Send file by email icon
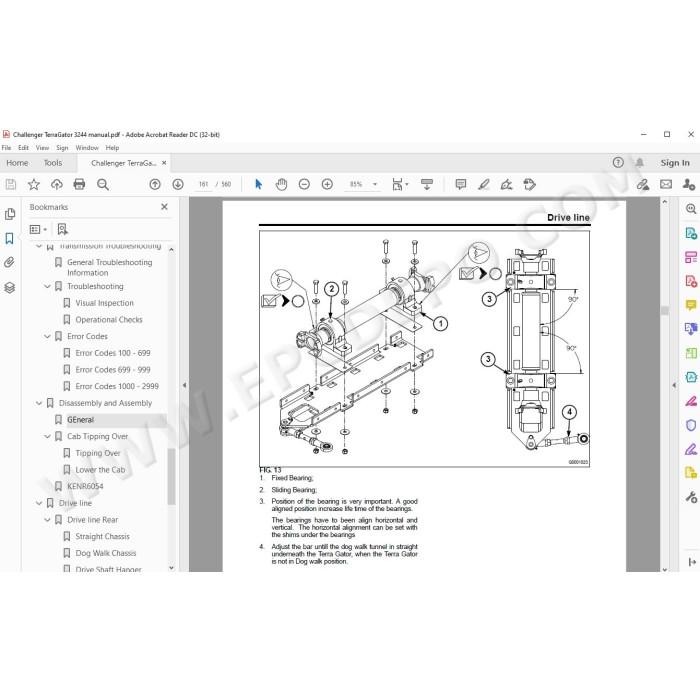This screenshot has height=700, width=700. point(666,184)
